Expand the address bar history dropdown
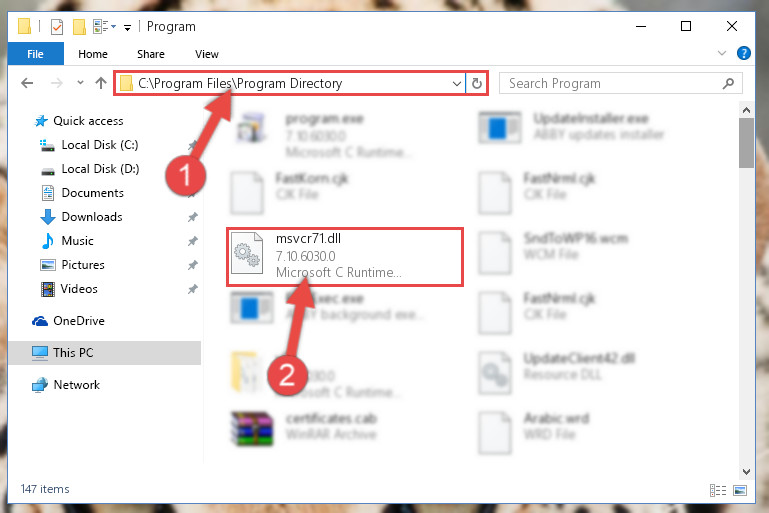Image resolution: width=769 pixels, height=513 pixels. [x=457, y=84]
